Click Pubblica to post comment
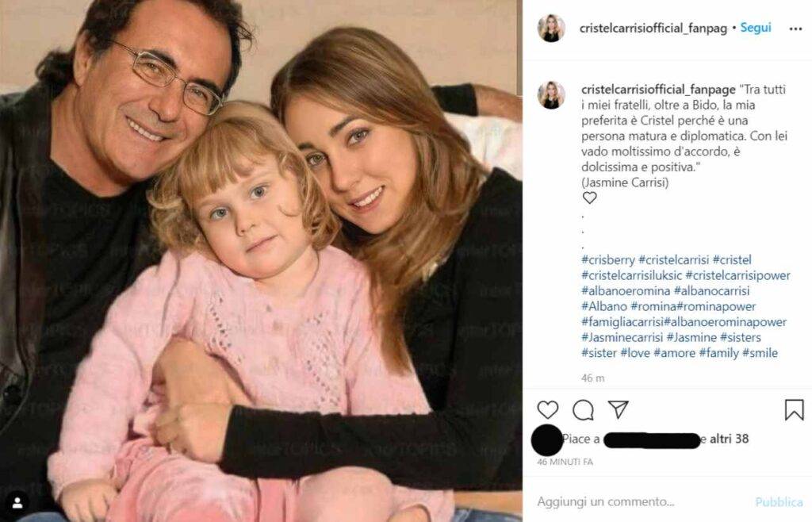Viewport: 812px width, 522px height. (779, 502)
